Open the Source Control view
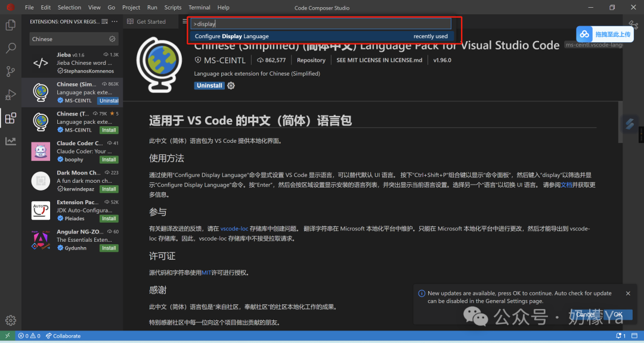The image size is (644, 343). coord(11,71)
